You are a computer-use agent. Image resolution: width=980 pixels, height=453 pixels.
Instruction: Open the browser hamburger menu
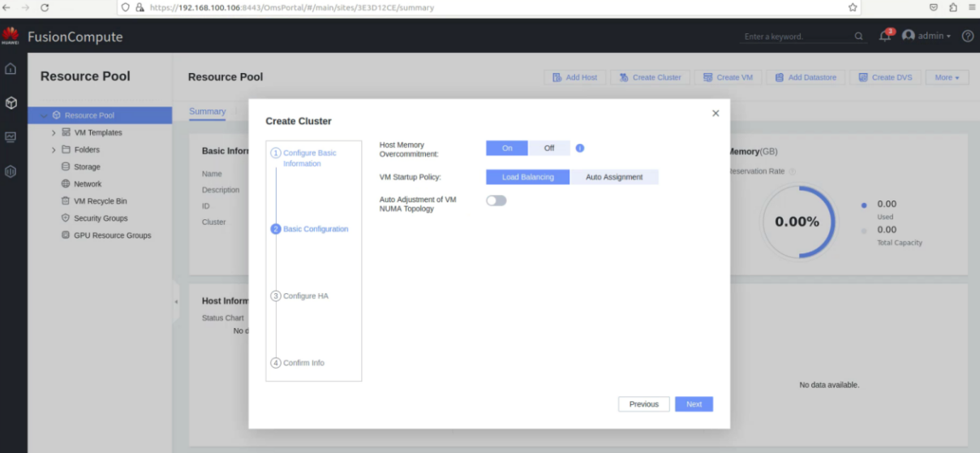click(x=972, y=7)
